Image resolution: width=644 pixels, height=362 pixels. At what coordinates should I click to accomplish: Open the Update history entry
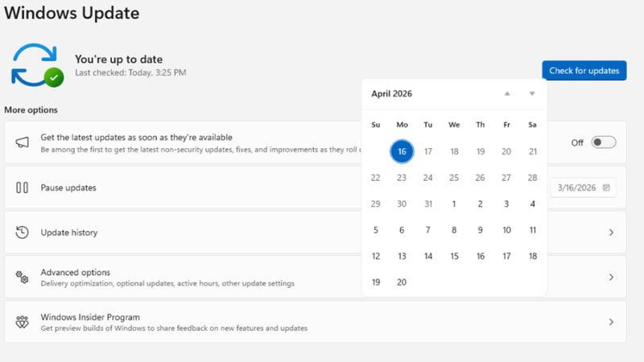315,232
